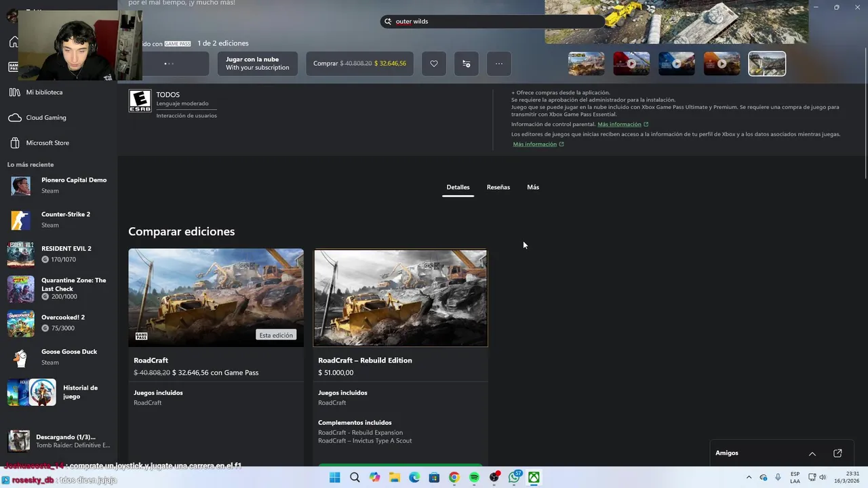The width and height of the screenshot is (868, 488).
Task: Add RoadCraft to wishlist with heart icon
Action: [x=434, y=64]
